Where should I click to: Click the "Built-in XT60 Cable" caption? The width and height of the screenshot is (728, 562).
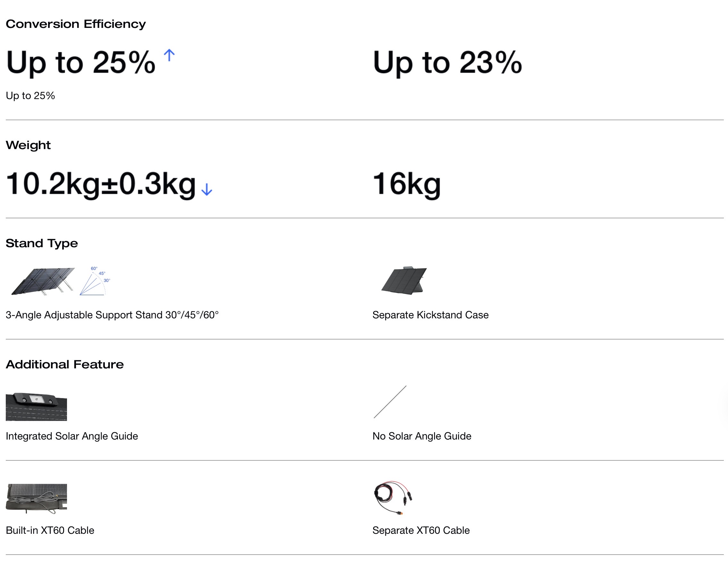click(50, 530)
